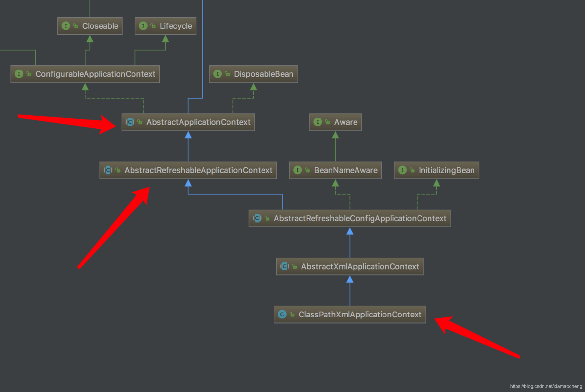Viewport: 585px width, 392px height.
Task: Click the class icon of ClassPathXmlApplicationContext
Action: tap(282, 314)
